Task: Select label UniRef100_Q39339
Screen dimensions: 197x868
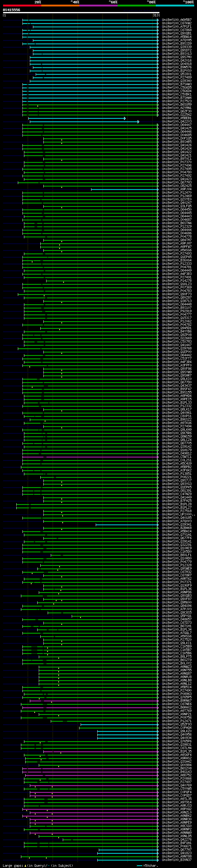Action: [176, 47]
